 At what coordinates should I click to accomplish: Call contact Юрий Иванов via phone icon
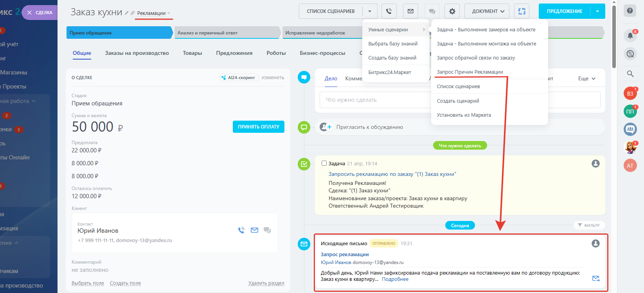[241, 230]
